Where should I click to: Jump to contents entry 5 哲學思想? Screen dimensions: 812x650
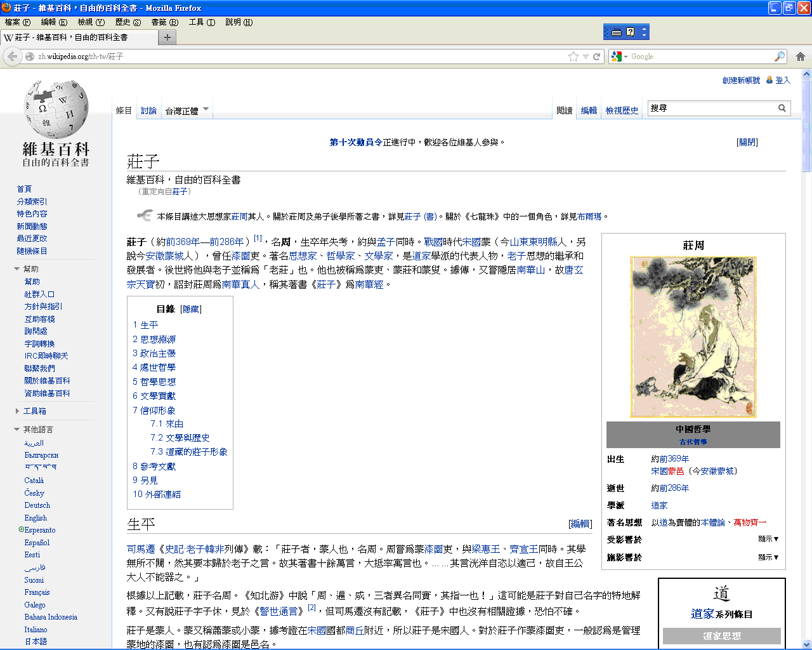coord(154,382)
